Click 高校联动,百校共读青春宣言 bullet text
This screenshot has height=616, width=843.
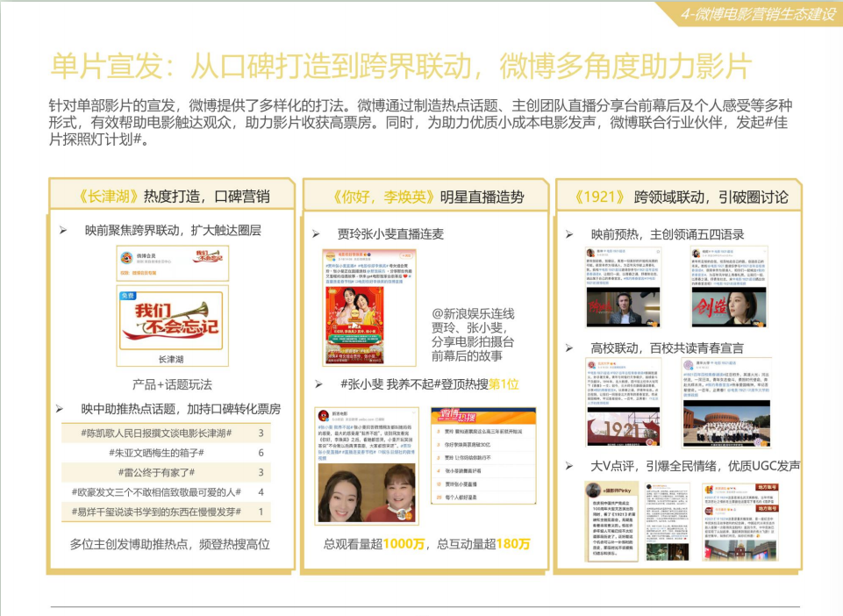pos(668,348)
